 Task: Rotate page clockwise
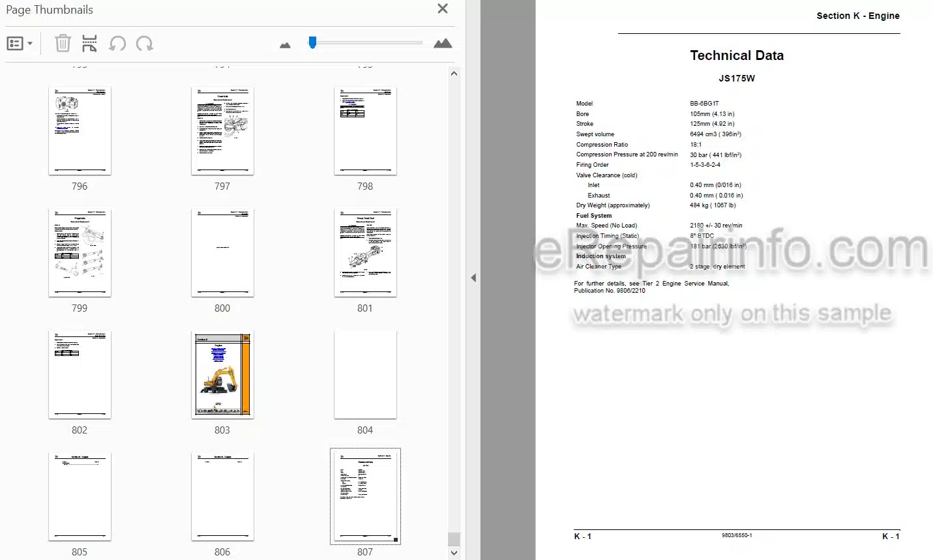coord(145,44)
